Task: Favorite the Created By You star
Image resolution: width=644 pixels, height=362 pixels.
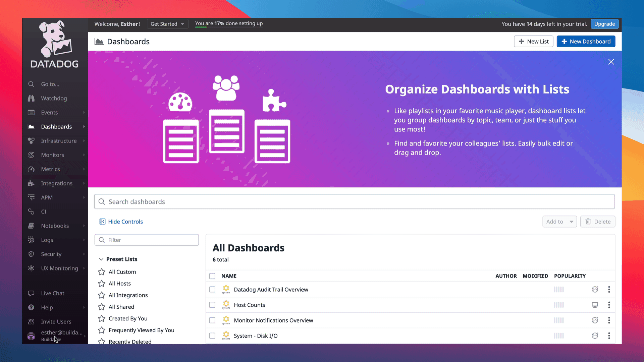Action: (102, 318)
